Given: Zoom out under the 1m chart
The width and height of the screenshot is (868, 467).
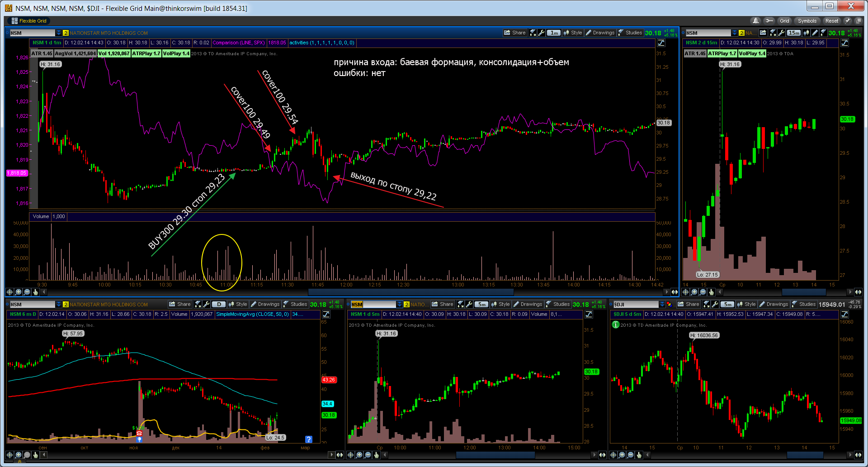Looking at the screenshot, I should click(27, 292).
